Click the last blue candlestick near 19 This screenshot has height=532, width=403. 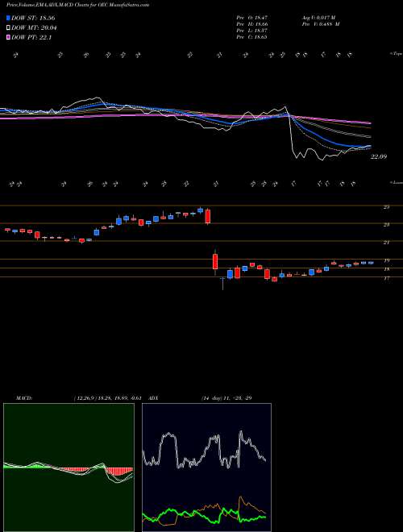tap(371, 263)
